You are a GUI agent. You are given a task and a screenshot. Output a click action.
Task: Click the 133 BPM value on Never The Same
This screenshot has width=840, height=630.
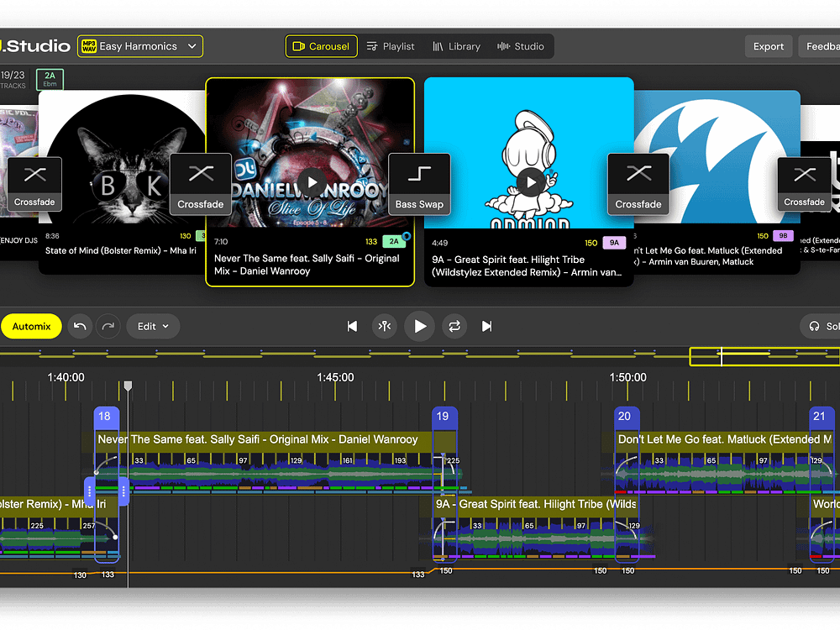click(371, 242)
